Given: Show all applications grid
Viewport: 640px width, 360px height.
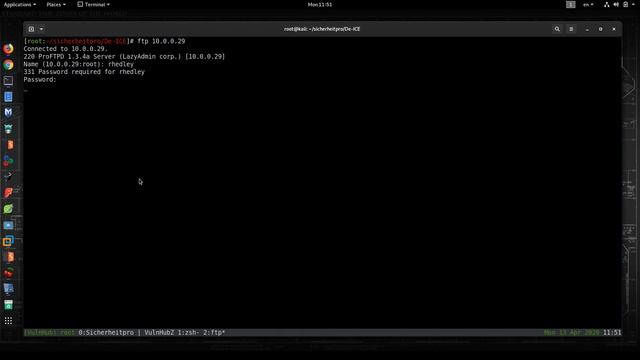Looking at the screenshot, I should click(x=8, y=321).
